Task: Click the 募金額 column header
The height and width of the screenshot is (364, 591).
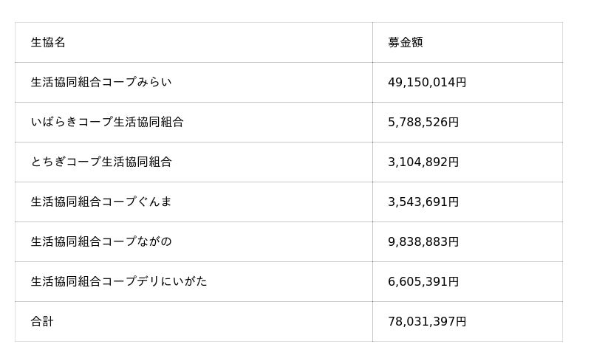Action: click(x=406, y=43)
